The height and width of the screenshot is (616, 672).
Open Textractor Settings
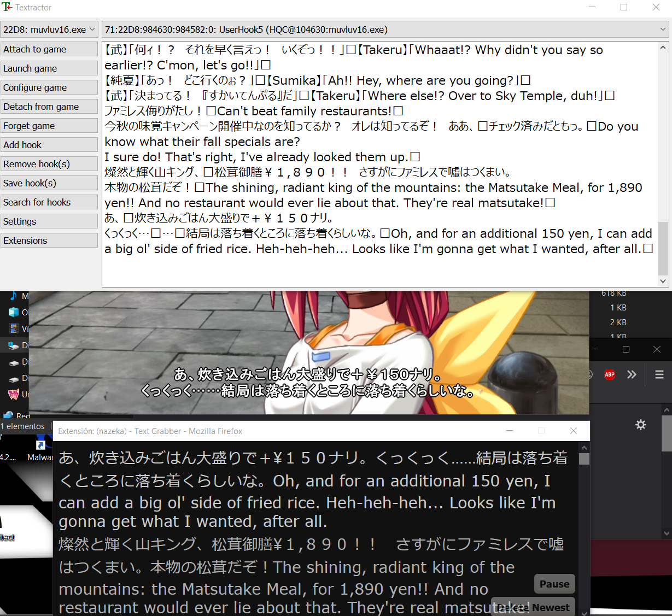pos(49,221)
